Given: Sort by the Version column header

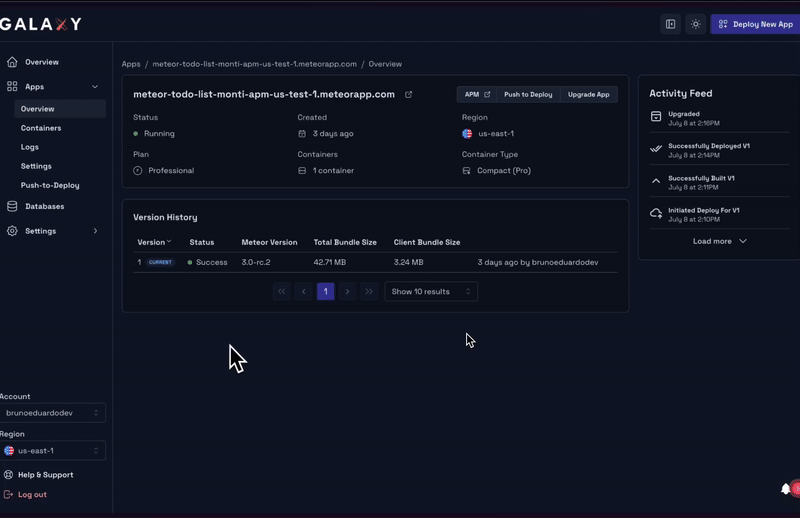Looking at the screenshot, I should (154, 242).
